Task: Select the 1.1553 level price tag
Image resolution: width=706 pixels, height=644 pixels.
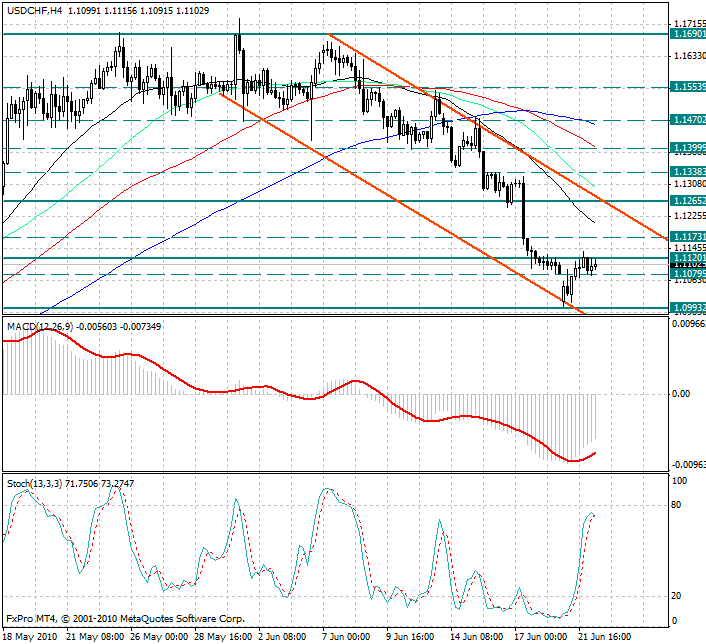Action: [688, 87]
